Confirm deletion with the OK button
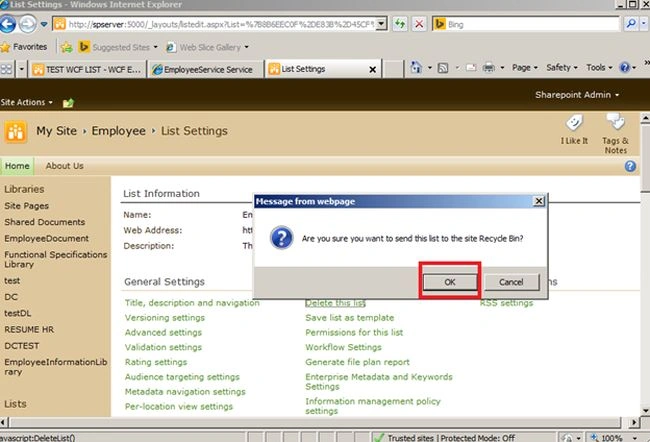This screenshot has height=442, width=650. tap(450, 282)
